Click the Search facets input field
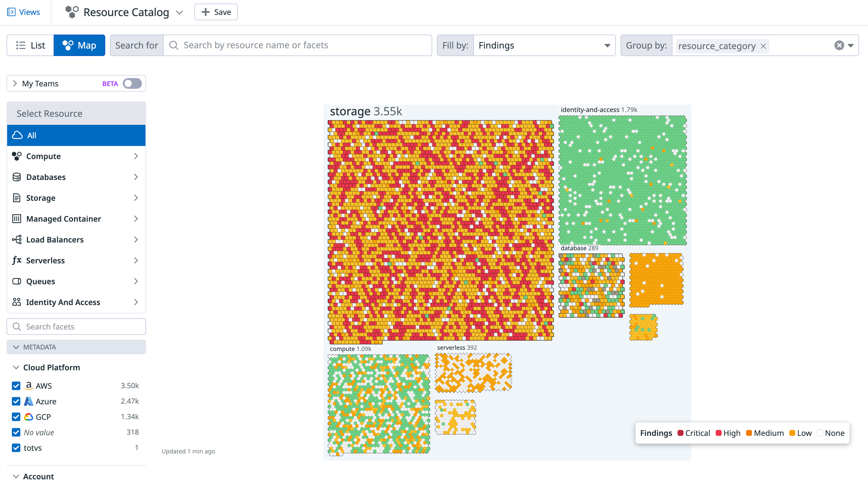 [x=76, y=326]
